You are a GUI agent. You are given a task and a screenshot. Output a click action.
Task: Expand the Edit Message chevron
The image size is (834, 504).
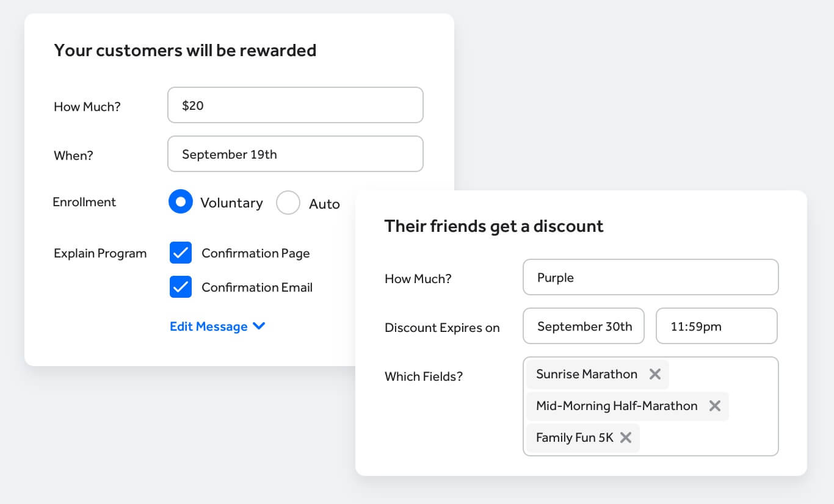tap(259, 326)
